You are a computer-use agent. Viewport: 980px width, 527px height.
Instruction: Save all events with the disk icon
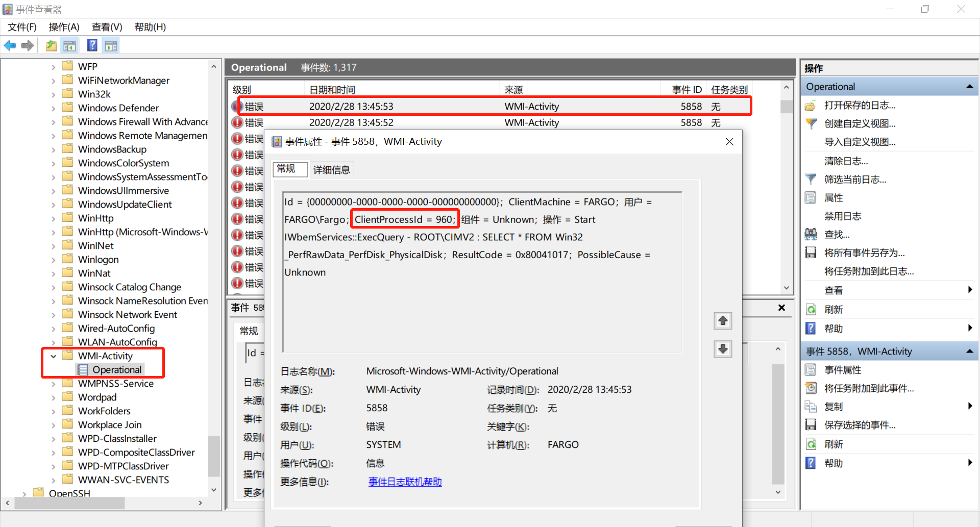811,253
